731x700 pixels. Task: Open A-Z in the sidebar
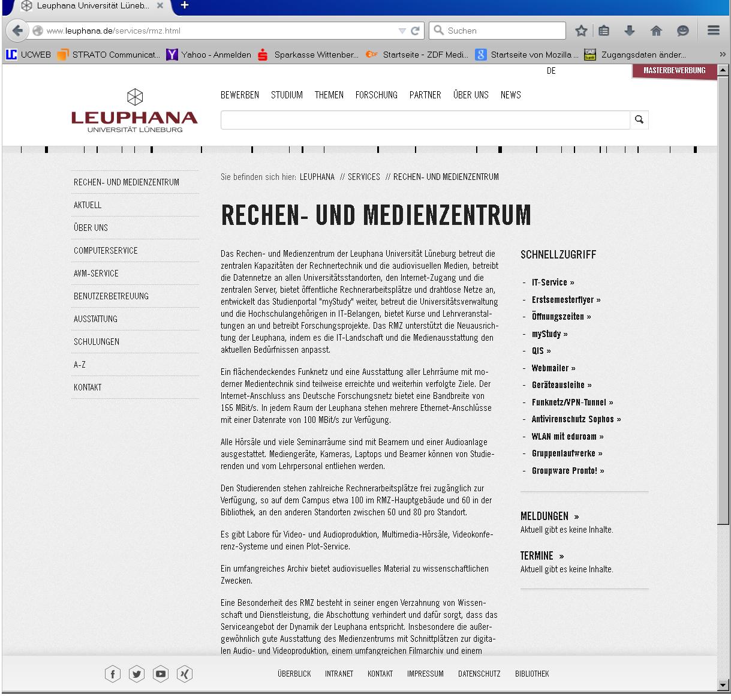click(80, 365)
